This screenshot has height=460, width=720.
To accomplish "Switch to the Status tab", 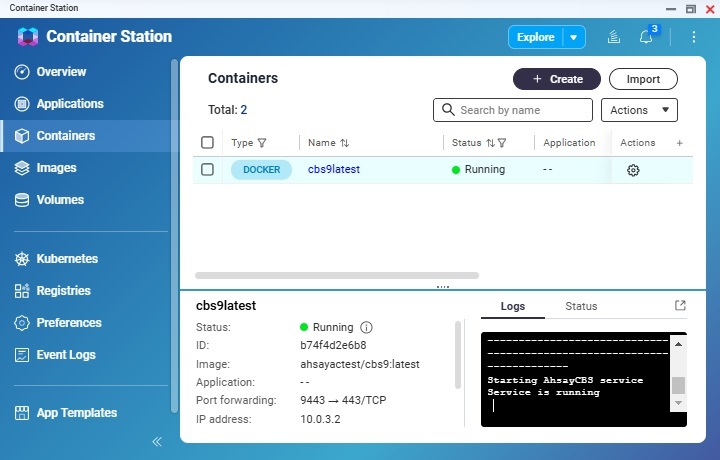I will coord(580,307).
